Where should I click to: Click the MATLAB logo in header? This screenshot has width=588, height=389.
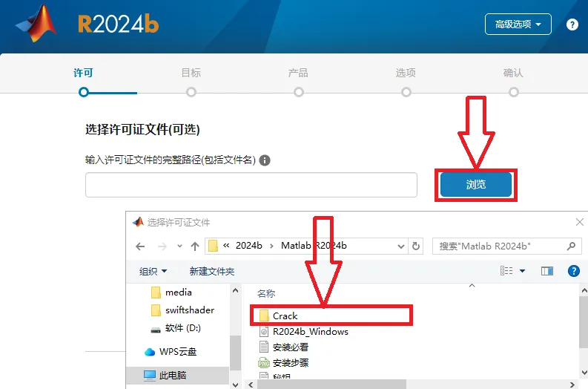(36, 24)
